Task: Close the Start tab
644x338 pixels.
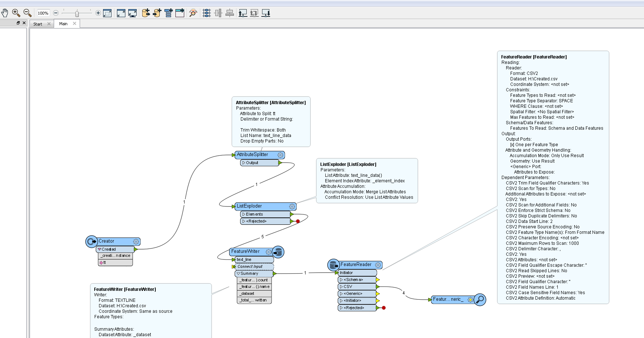Action: [x=49, y=24]
